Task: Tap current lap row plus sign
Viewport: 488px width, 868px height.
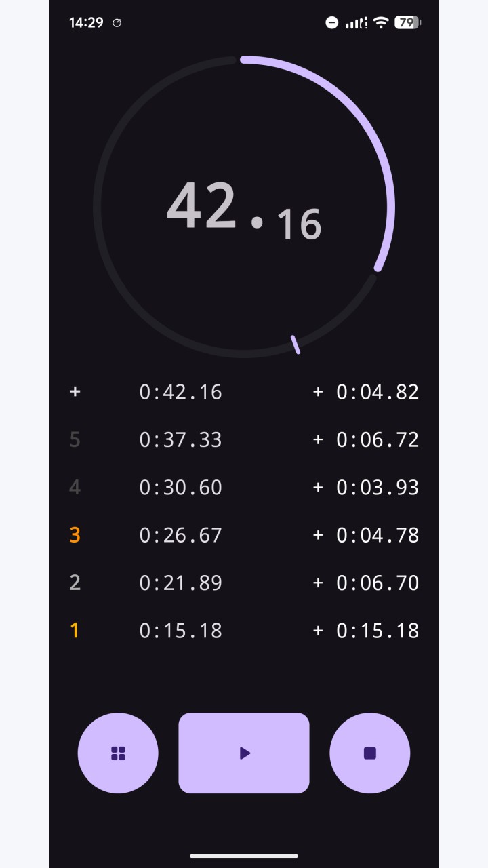Action: click(75, 391)
